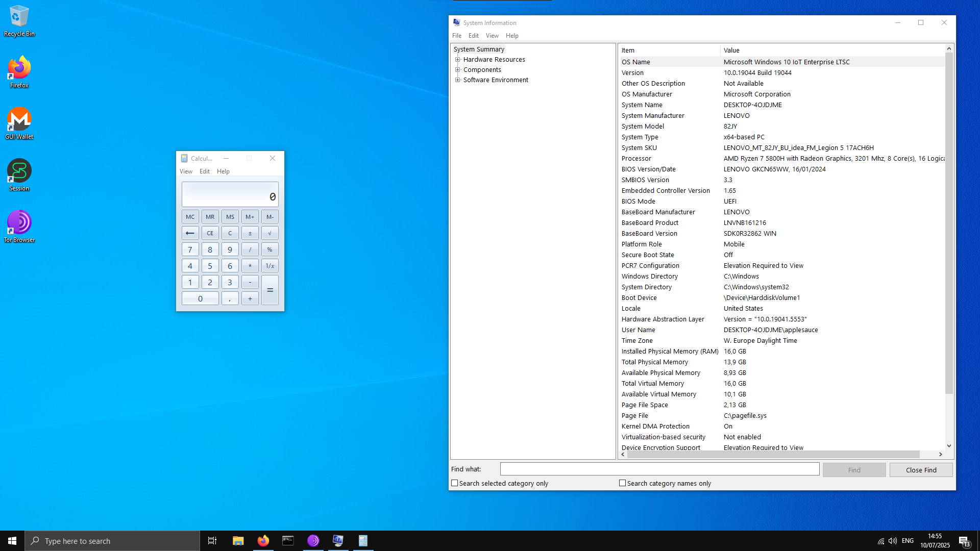Click the Calculator plus-minus sign button
Image resolution: width=980 pixels, height=551 pixels.
pyautogui.click(x=250, y=233)
